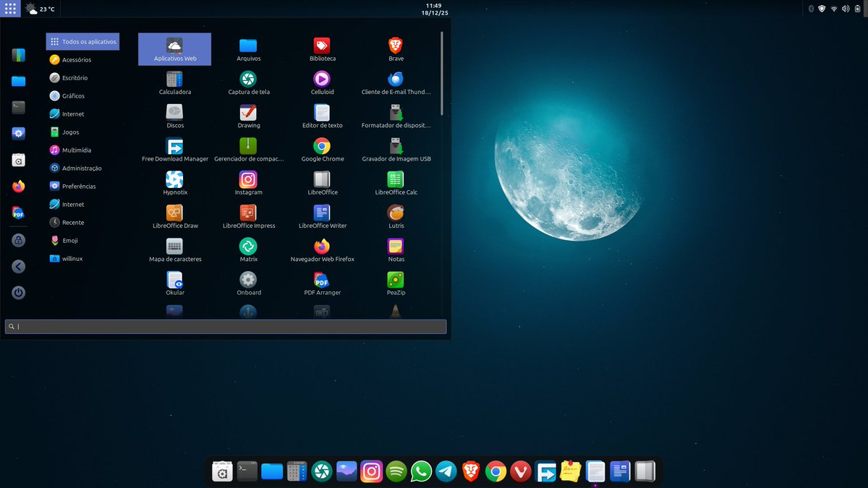Viewport: 868px width, 488px height.
Task: Click the application search field
Action: click(226, 327)
